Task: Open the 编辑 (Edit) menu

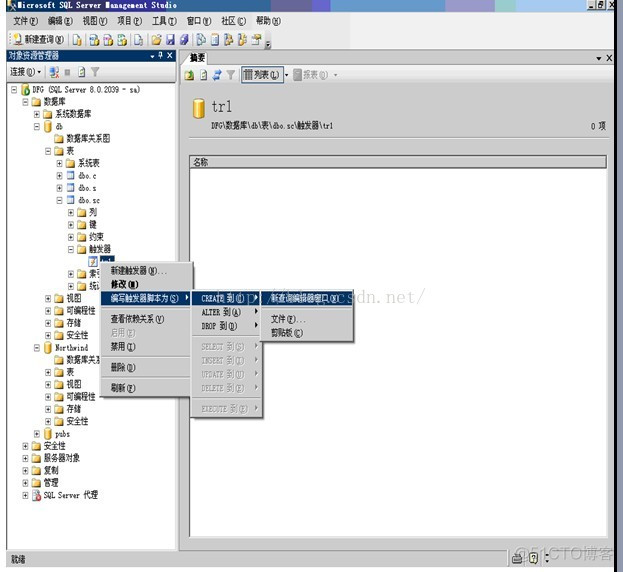Action: tap(60, 21)
